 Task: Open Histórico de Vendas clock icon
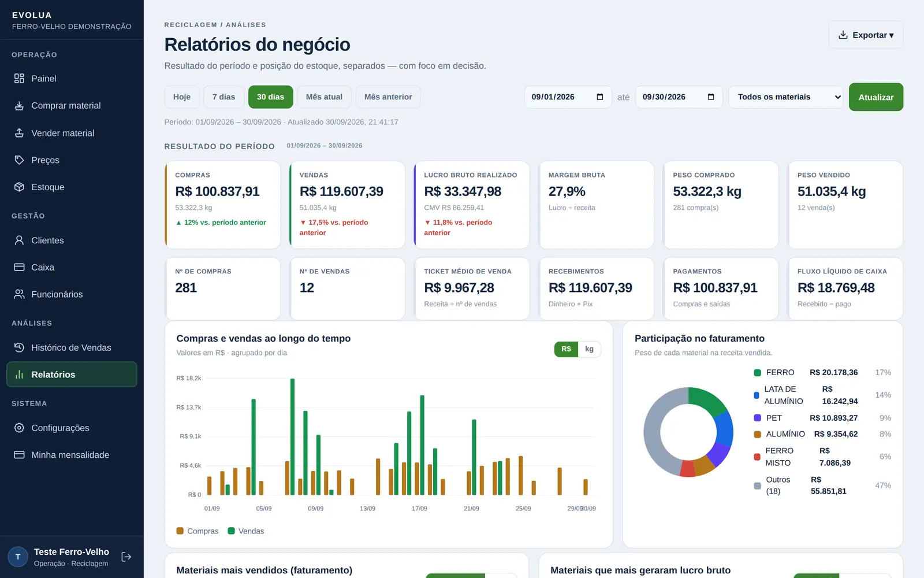point(19,347)
